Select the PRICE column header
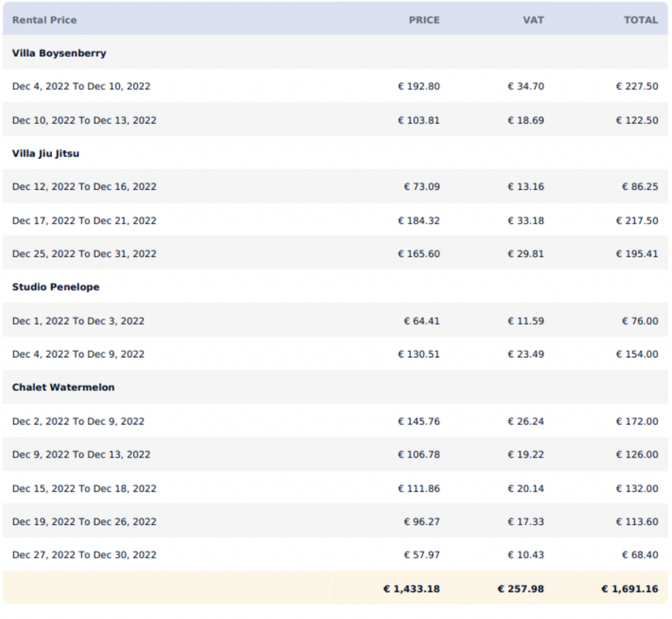Screen dimensions: 672x619 [x=423, y=19]
